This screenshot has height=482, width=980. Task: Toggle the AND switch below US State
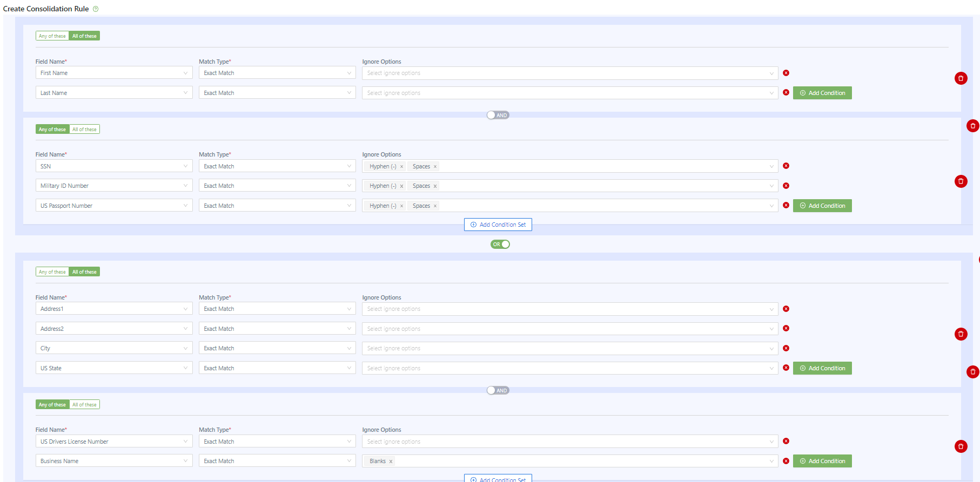click(x=498, y=391)
